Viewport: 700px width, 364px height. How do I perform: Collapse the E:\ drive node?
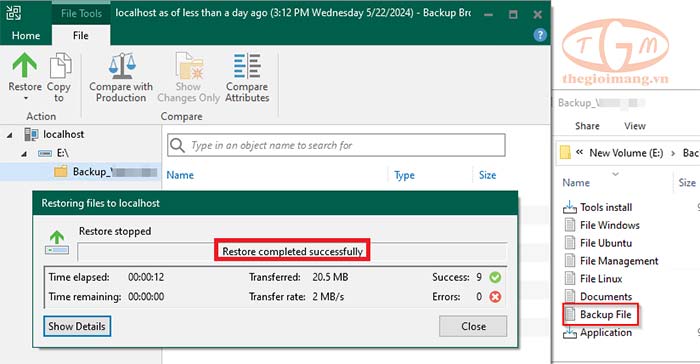24,154
